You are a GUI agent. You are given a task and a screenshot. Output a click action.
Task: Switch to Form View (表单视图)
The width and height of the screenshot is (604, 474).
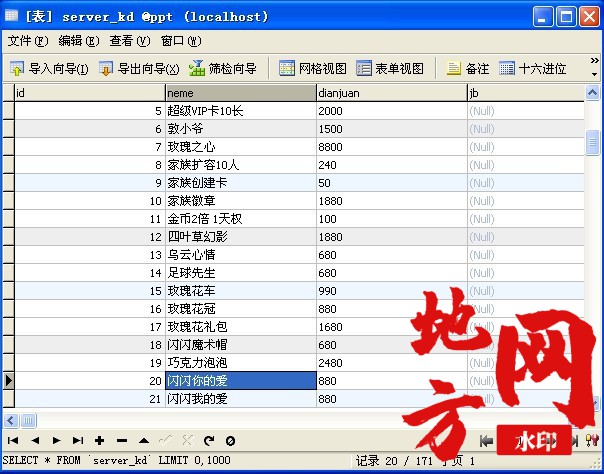click(389, 69)
